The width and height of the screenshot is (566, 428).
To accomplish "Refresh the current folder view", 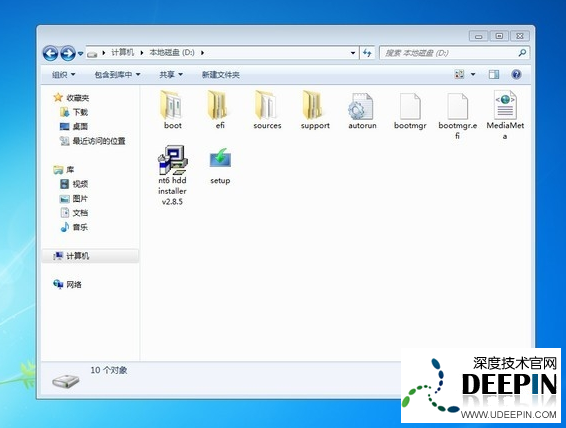I will point(367,53).
